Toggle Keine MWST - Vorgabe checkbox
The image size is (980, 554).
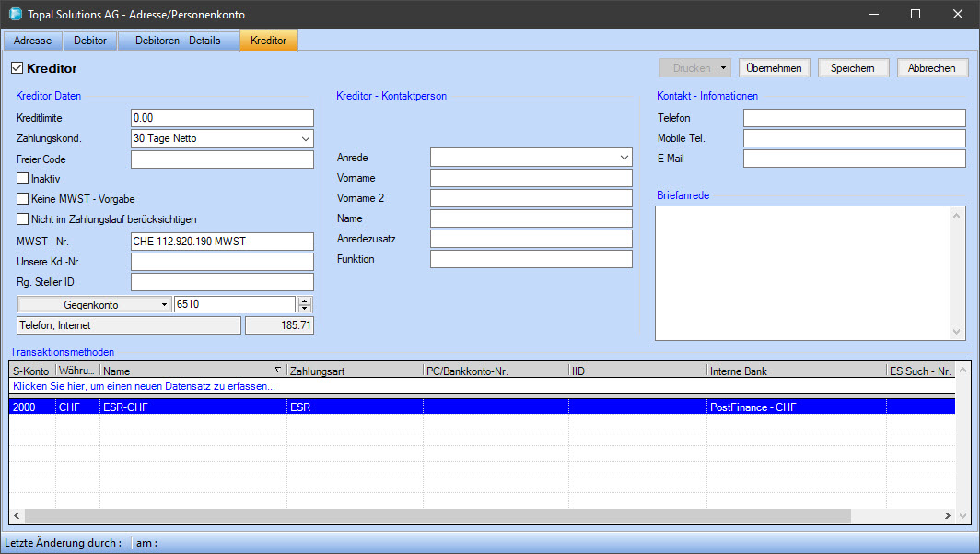(23, 198)
